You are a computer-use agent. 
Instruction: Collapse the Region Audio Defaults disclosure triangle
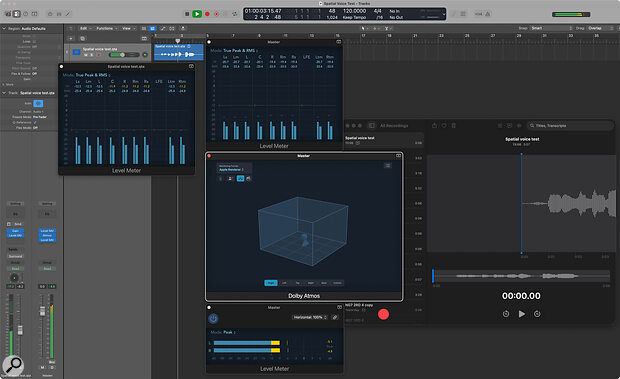(x=4, y=28)
